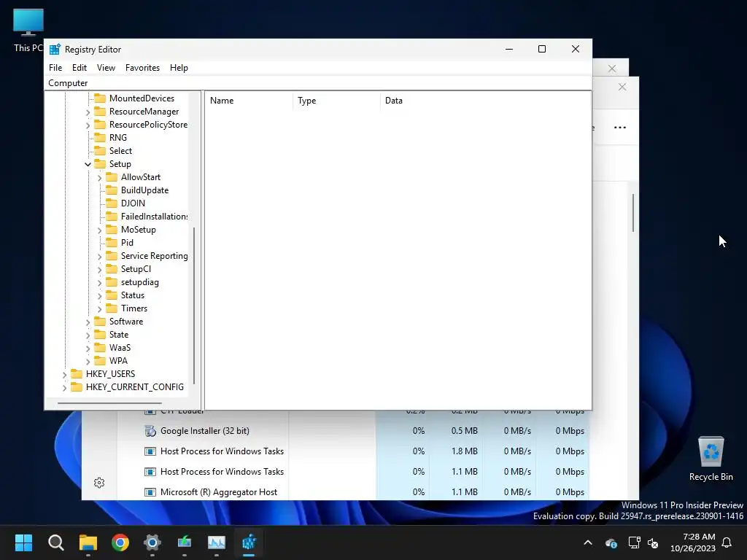This screenshot has width=747, height=560.
Task: Click the HKEY_CURRENT_CONFIG folder icon
Action: (77, 386)
